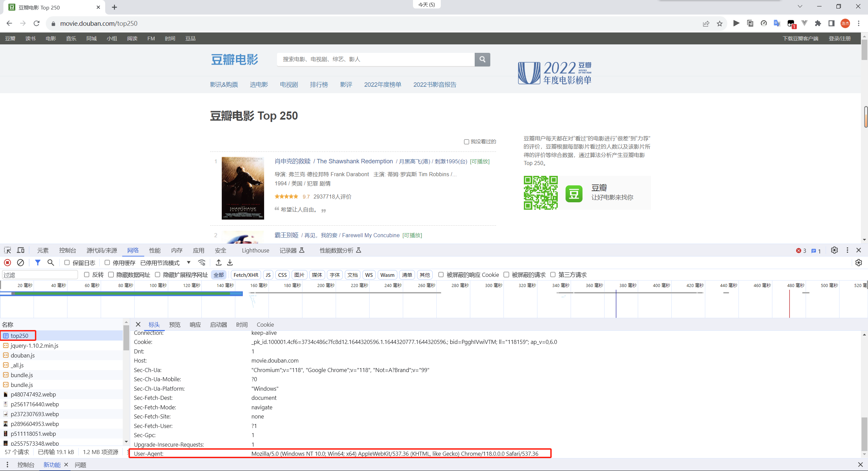
Task: Filter requests by JS
Action: [268, 275]
